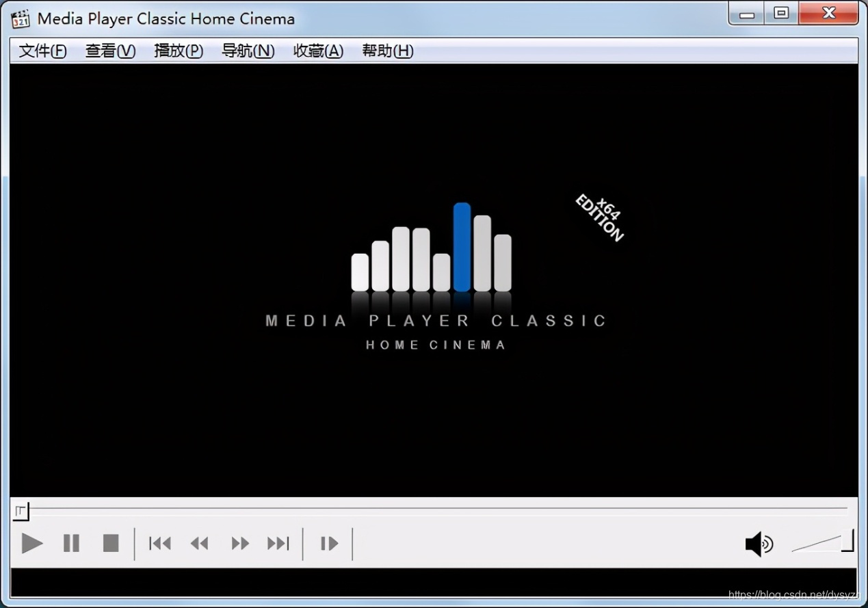This screenshot has height=608, width=868.
Task: Skip to the next file or chapter
Action: point(278,544)
